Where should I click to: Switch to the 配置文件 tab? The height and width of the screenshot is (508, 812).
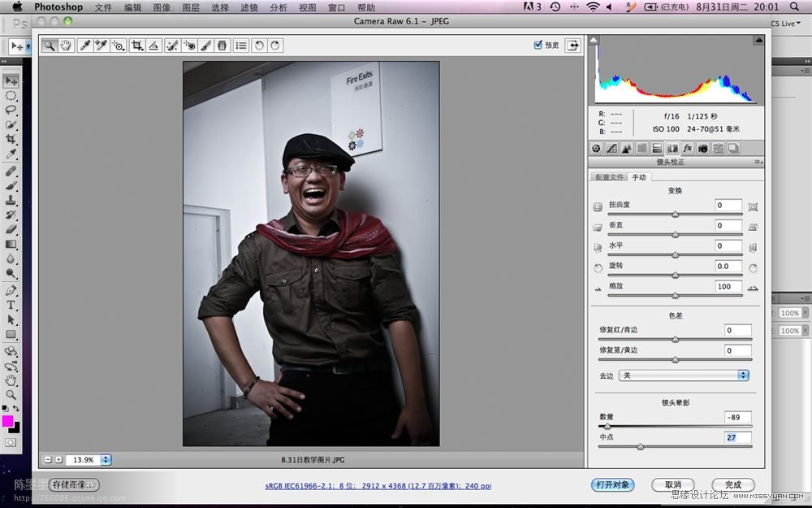click(x=609, y=177)
